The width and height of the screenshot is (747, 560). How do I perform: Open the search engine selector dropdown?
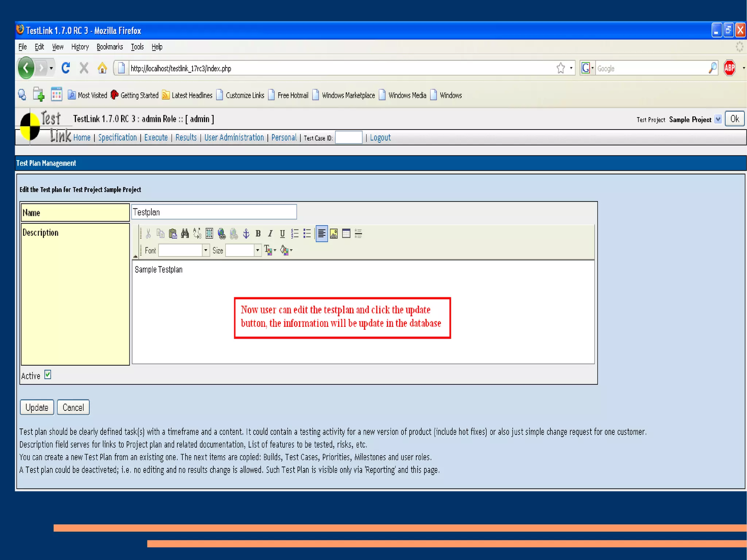pyautogui.click(x=587, y=68)
